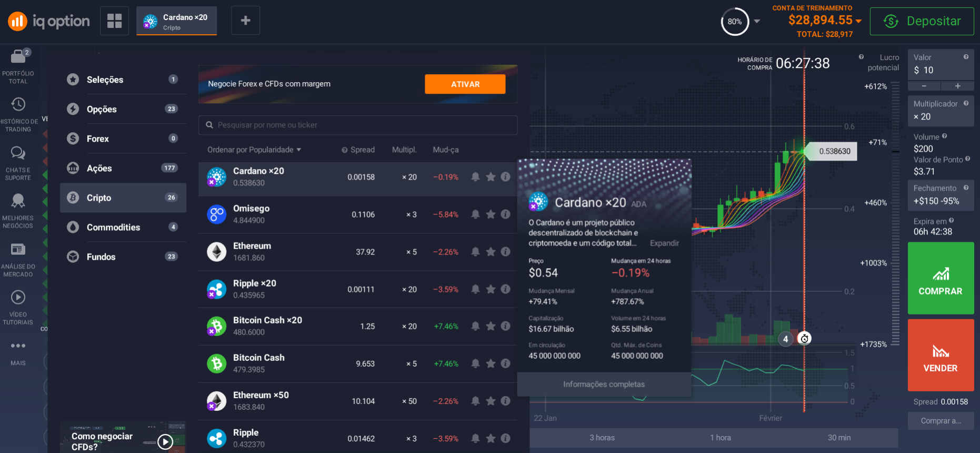Viewport: 980px width, 453px height.
Task: Favorite Ripple ×20 with star
Action: click(x=491, y=289)
